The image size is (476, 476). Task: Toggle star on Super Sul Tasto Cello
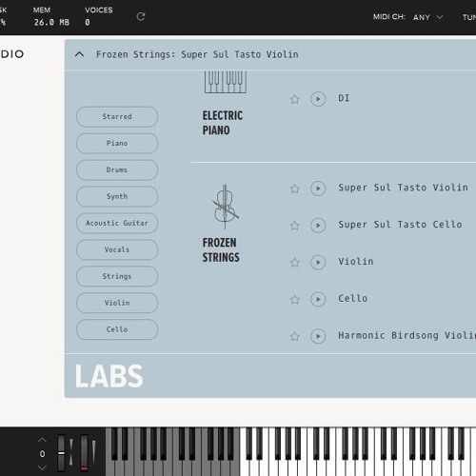[295, 226]
